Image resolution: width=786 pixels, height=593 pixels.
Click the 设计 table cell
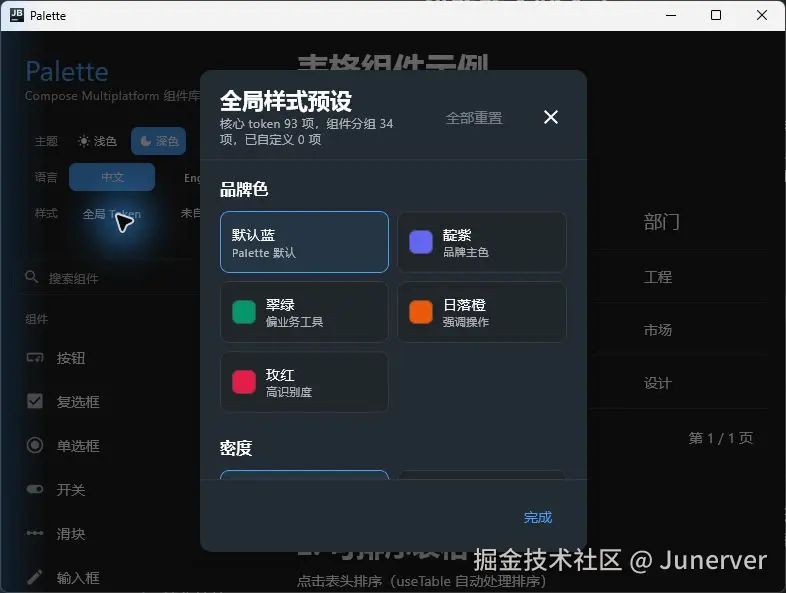(x=658, y=383)
